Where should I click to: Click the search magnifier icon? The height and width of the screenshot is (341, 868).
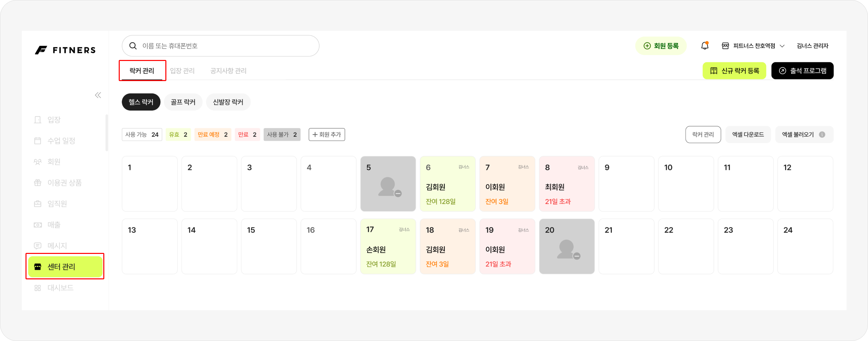(133, 46)
